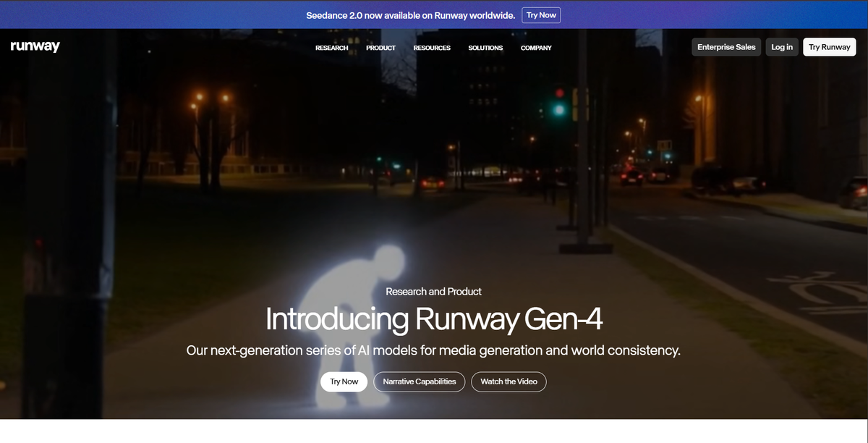Open the RESOURCES dropdown
This screenshot has height=443, width=868.
[x=432, y=48]
